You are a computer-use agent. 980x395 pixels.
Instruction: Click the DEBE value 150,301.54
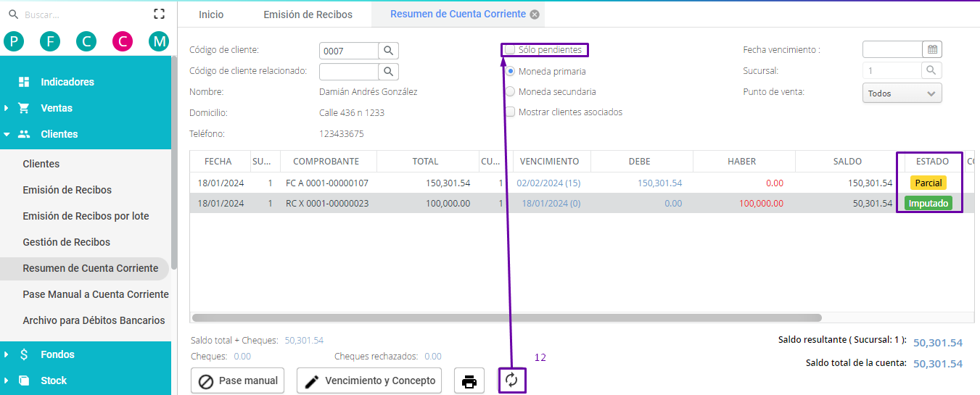[x=659, y=183]
